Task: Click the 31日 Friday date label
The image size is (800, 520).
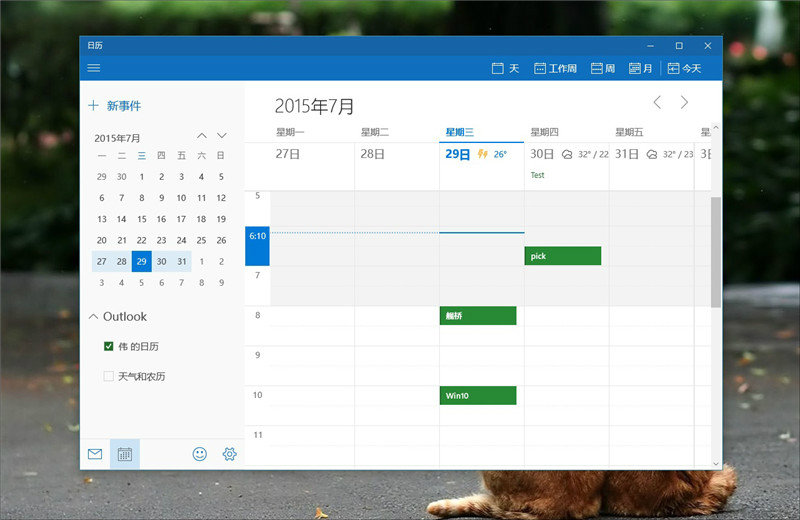Action: click(627, 154)
